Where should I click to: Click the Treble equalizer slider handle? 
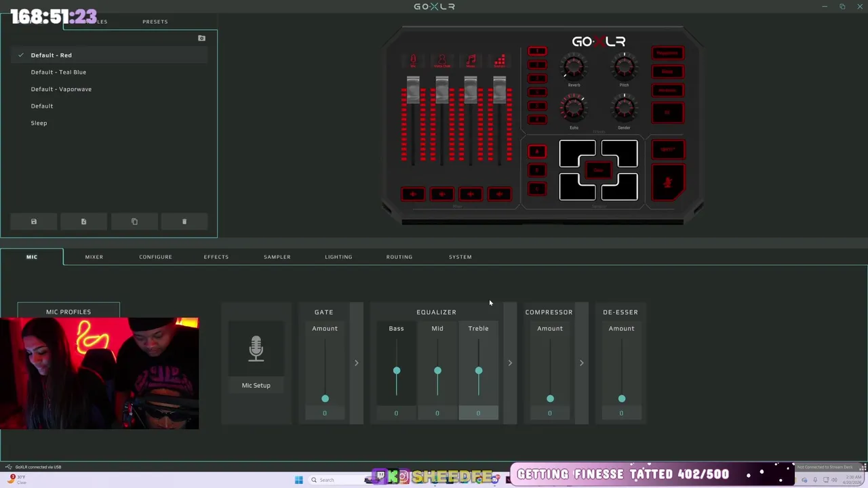(x=479, y=371)
